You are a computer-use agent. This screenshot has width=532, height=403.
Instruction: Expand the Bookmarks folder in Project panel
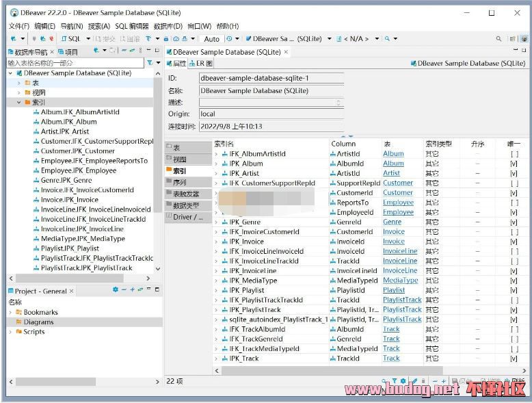click(10, 313)
